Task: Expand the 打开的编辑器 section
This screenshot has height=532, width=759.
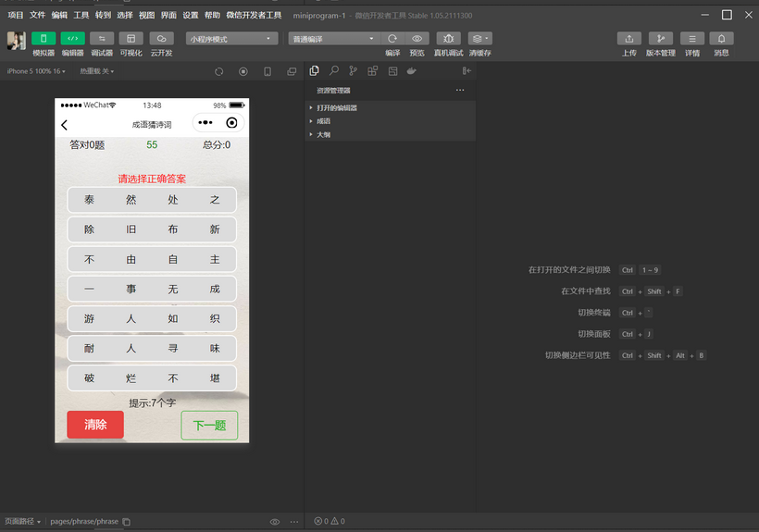Action: tap(391, 108)
